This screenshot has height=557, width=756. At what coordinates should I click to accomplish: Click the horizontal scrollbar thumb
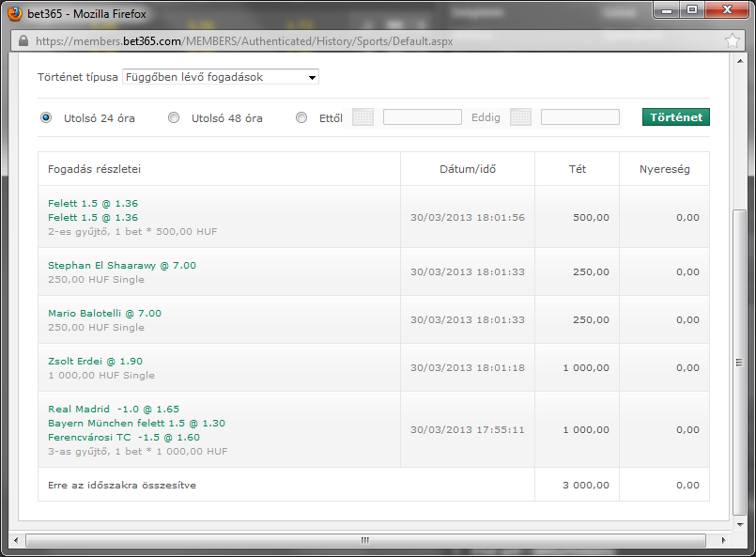365,540
